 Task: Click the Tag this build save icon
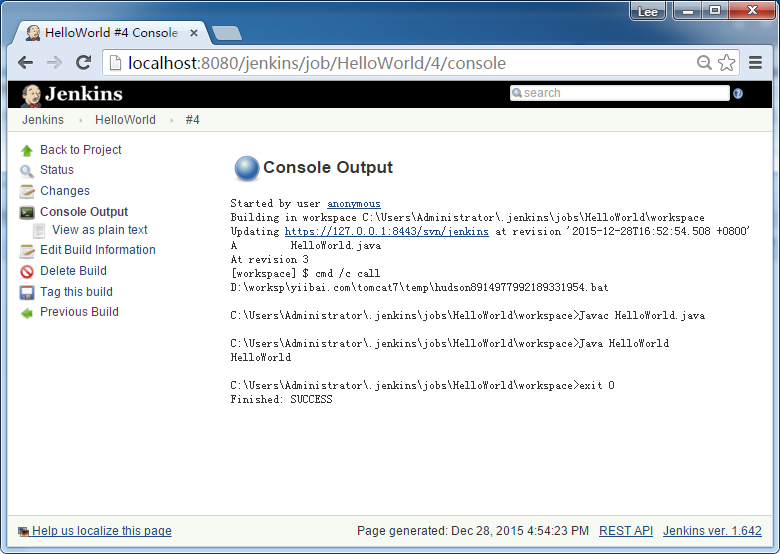pyautogui.click(x=27, y=292)
